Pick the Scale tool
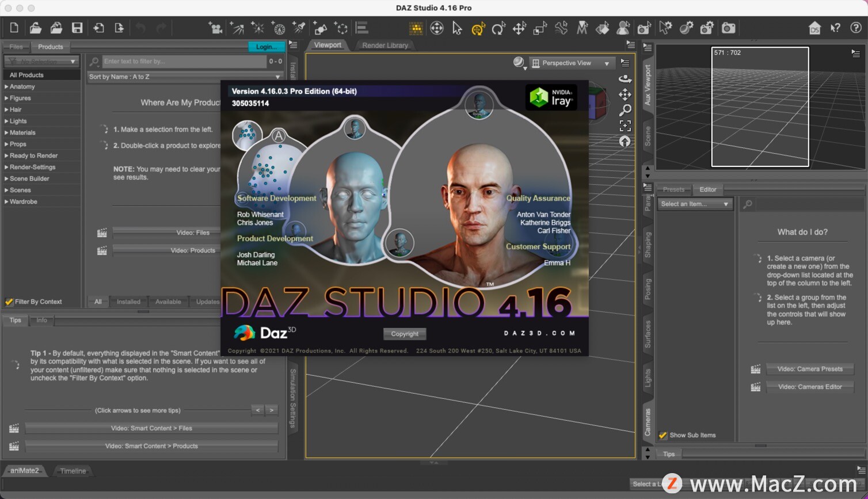Image resolution: width=868 pixels, height=499 pixels. pos(540,28)
